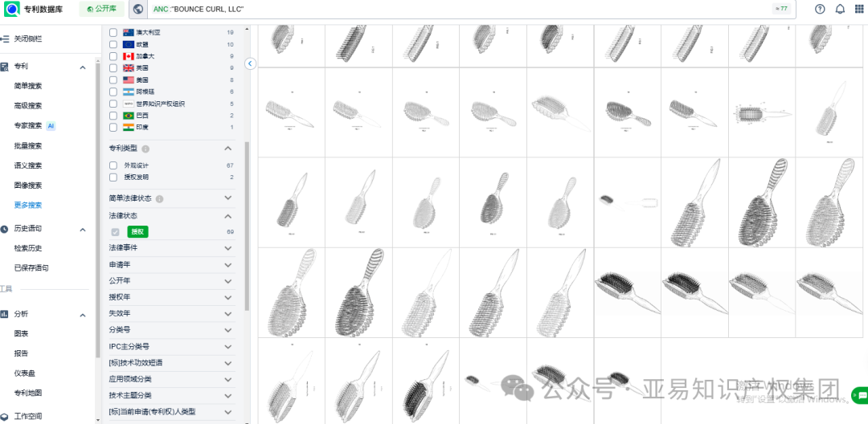Enable the 世界知识产权组织 filter checkbox

click(x=113, y=104)
